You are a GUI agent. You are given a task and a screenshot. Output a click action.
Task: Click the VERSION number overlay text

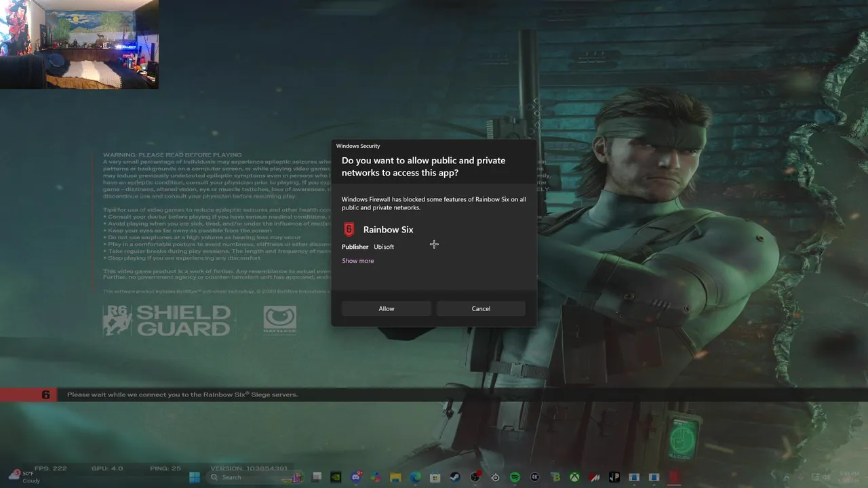(x=249, y=468)
